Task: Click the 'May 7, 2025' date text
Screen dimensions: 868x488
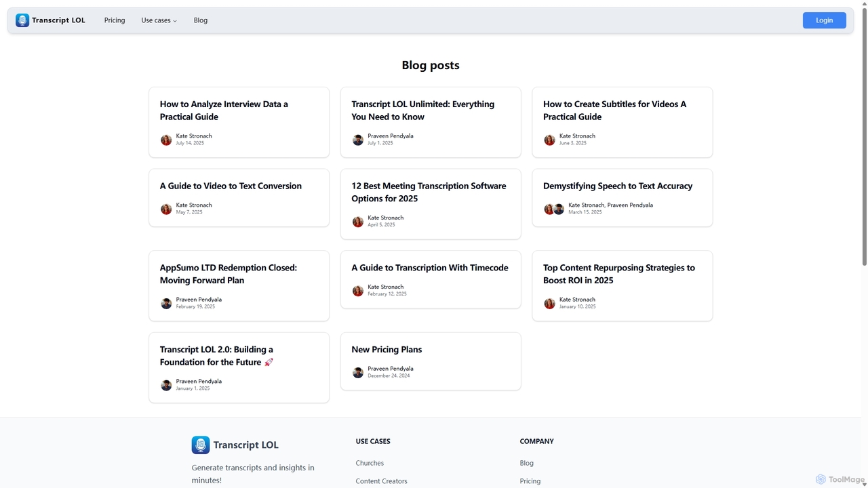Action: click(189, 212)
